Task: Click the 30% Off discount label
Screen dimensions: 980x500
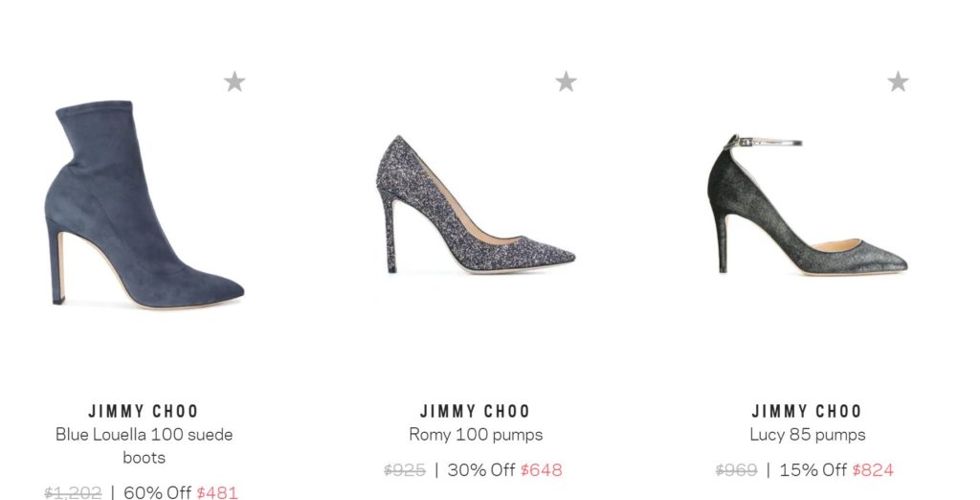Action: [481, 469]
